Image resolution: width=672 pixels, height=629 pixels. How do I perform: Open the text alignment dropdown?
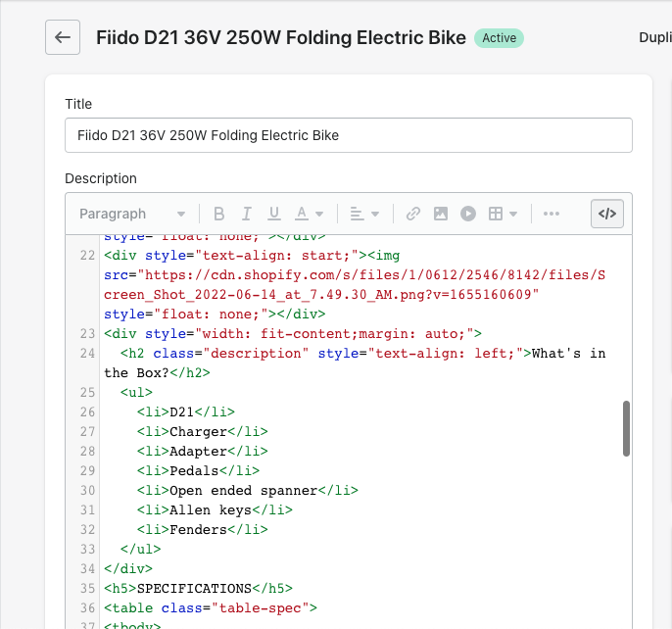363,214
